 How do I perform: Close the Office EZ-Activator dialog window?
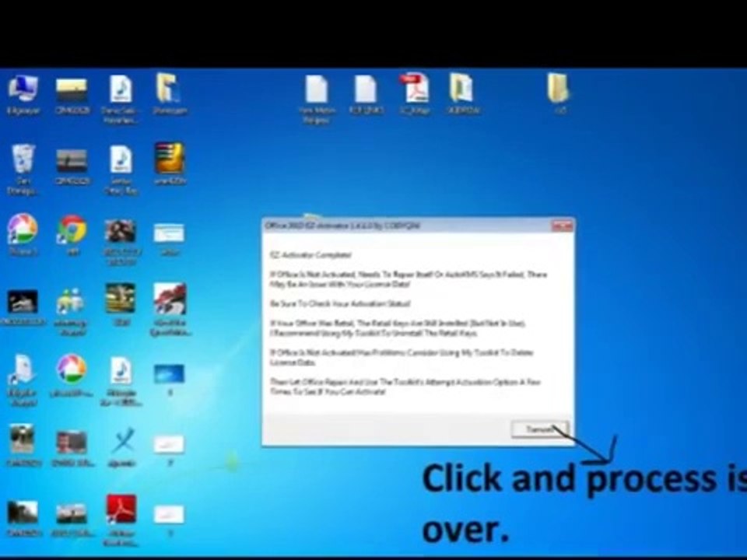click(562, 226)
